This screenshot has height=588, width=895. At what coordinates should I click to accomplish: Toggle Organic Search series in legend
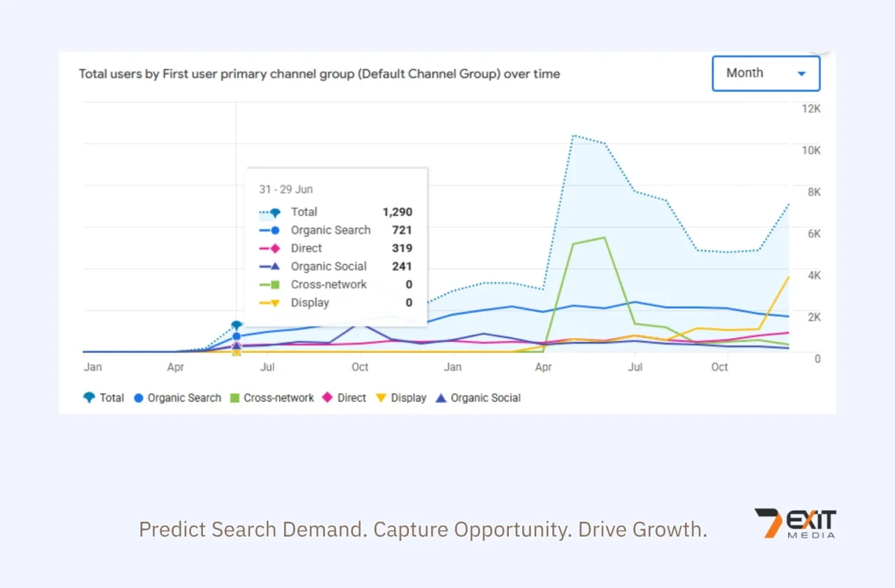pyautogui.click(x=177, y=398)
